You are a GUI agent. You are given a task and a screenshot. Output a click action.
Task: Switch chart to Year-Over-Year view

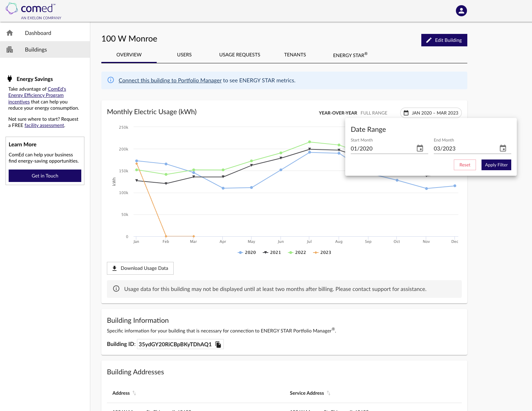pyautogui.click(x=338, y=113)
